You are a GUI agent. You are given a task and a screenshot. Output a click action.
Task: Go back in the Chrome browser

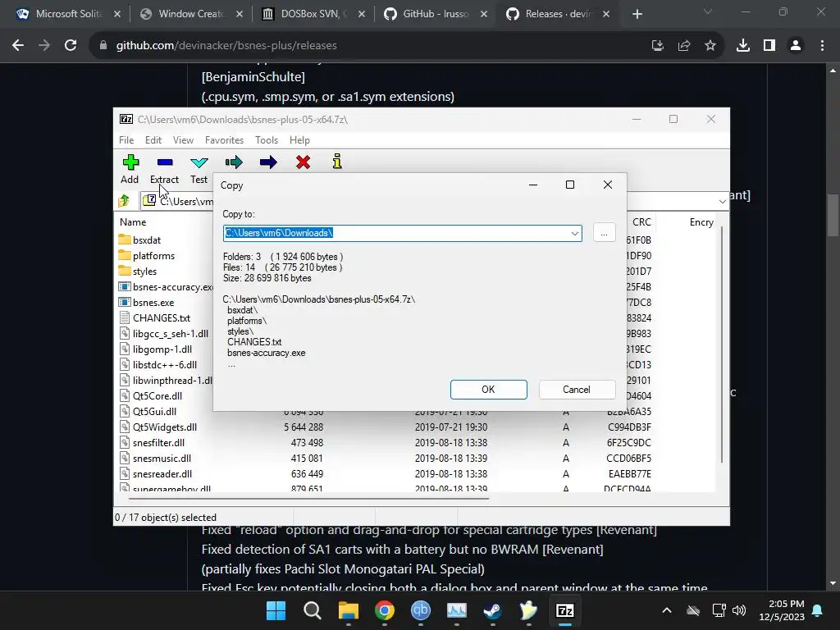(18, 46)
